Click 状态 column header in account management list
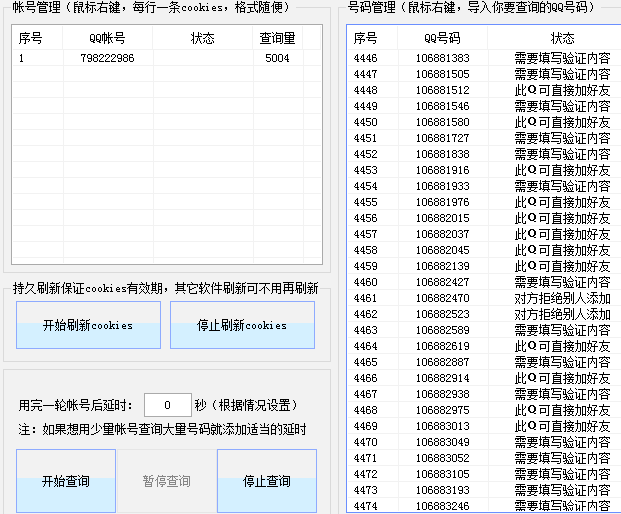 click(x=202, y=39)
